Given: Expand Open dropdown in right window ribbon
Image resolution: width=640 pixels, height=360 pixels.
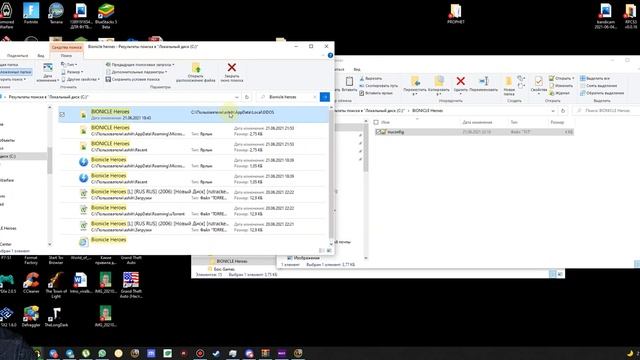Looking at the screenshot, I should [562, 78].
